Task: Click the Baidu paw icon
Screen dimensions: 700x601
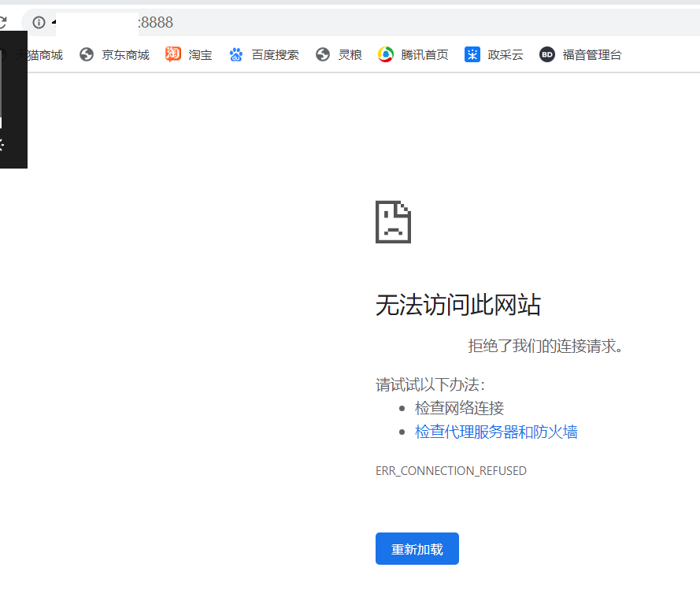Action: point(236,55)
